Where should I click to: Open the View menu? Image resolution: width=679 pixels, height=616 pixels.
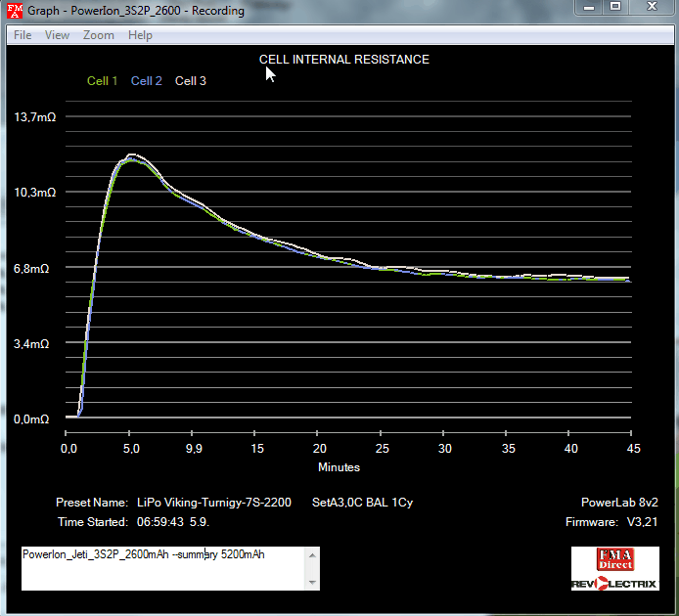[x=57, y=35]
